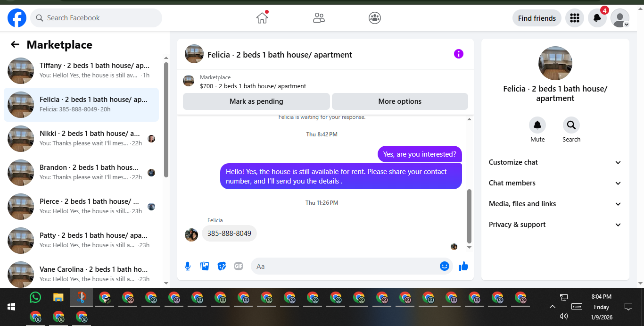The height and width of the screenshot is (326, 644).
Task: Send a thumbs-up like
Action: coord(463,266)
